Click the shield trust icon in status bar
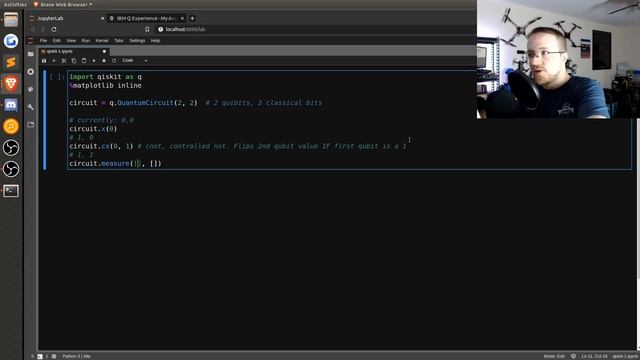 (x=573, y=356)
